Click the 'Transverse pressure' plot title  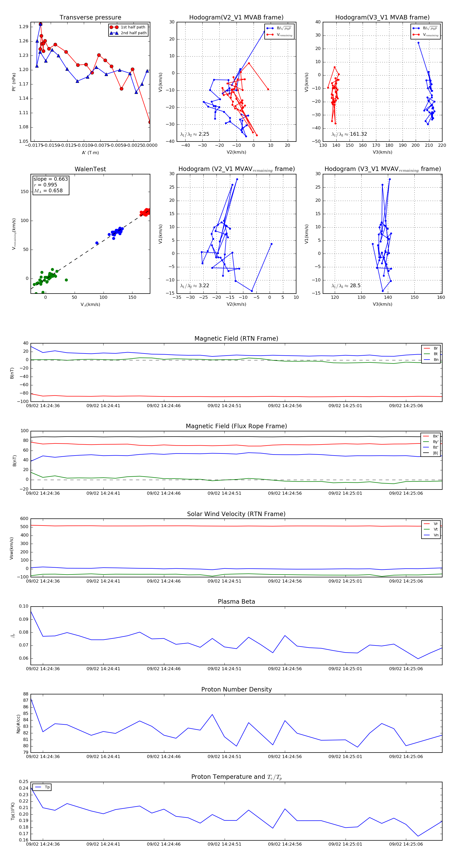[90, 17]
